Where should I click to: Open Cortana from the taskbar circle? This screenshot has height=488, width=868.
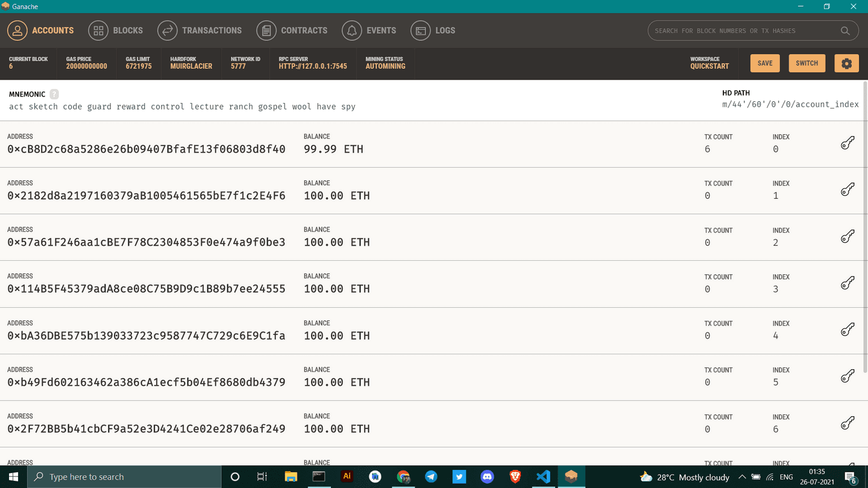235,477
